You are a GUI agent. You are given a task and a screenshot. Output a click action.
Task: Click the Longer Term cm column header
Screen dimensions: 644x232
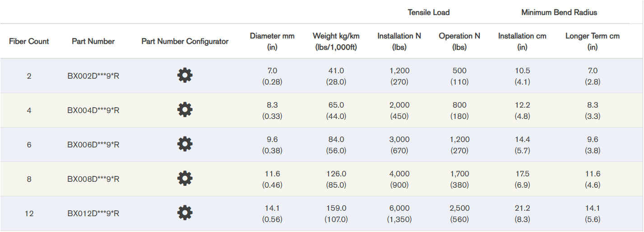click(593, 41)
